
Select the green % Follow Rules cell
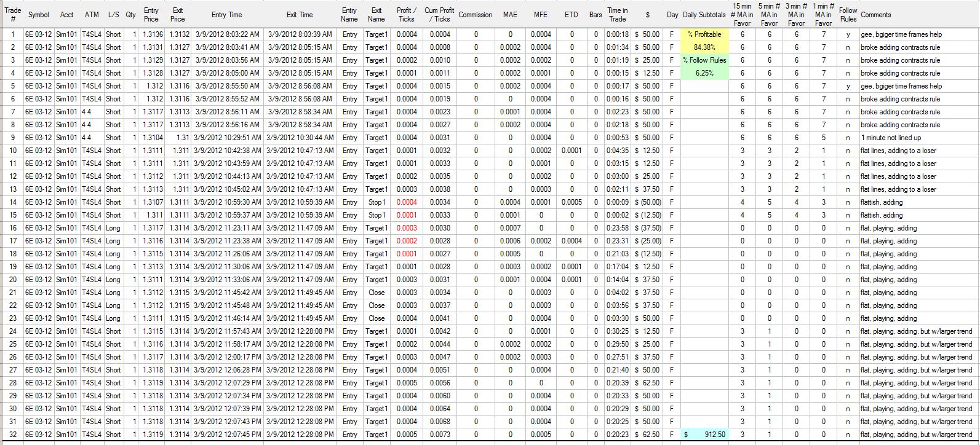(704, 60)
